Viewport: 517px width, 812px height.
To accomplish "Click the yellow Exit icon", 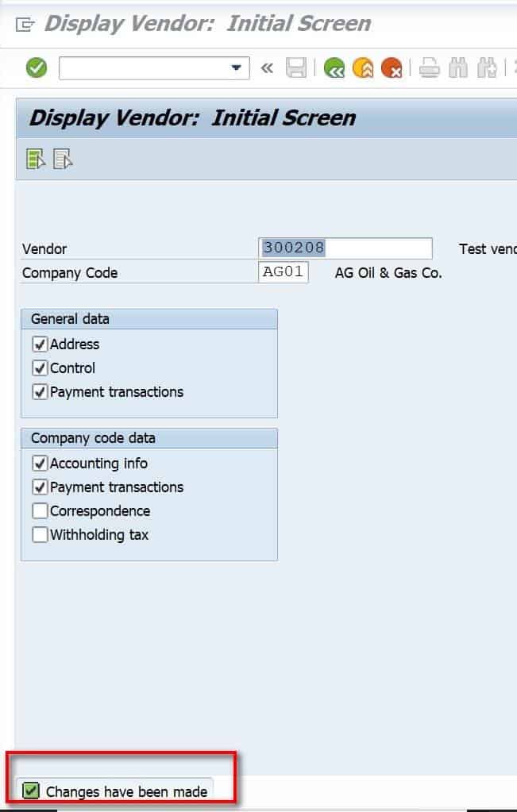I will [x=363, y=68].
